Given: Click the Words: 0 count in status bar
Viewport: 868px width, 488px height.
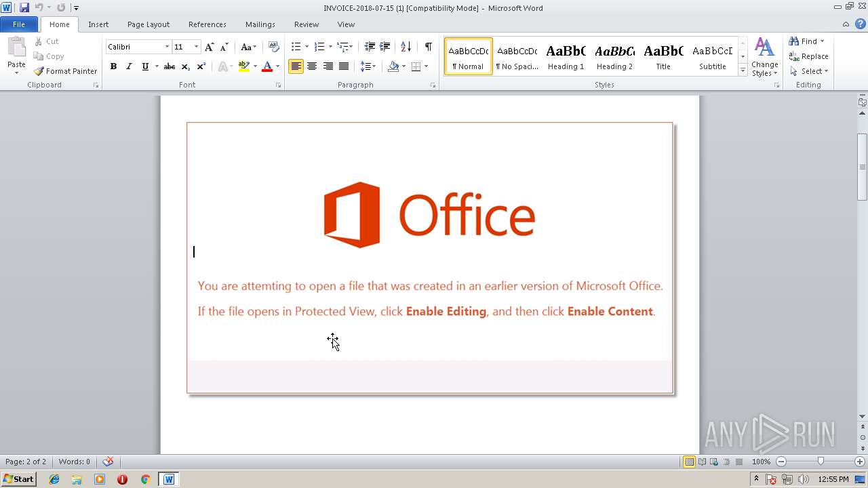Looking at the screenshot, I should point(75,462).
